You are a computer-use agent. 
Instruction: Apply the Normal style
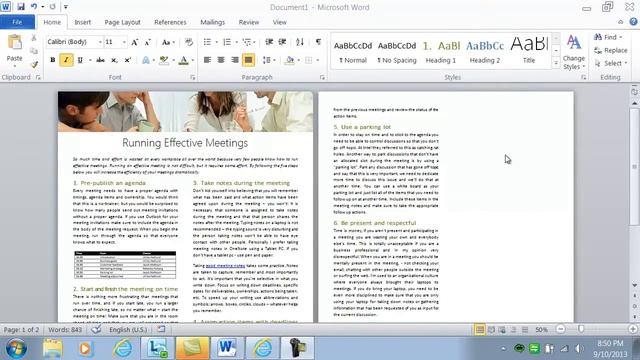pyautogui.click(x=353, y=52)
